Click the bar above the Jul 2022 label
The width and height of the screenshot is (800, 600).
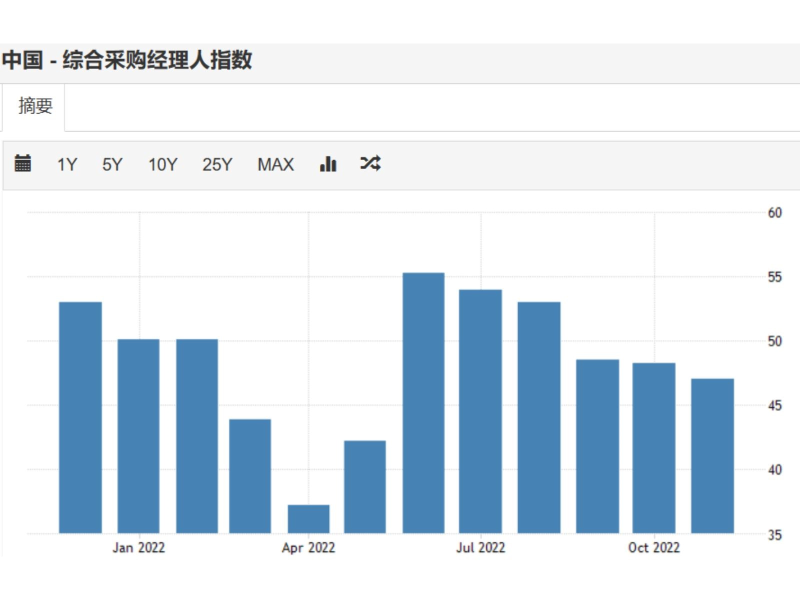pos(480,410)
